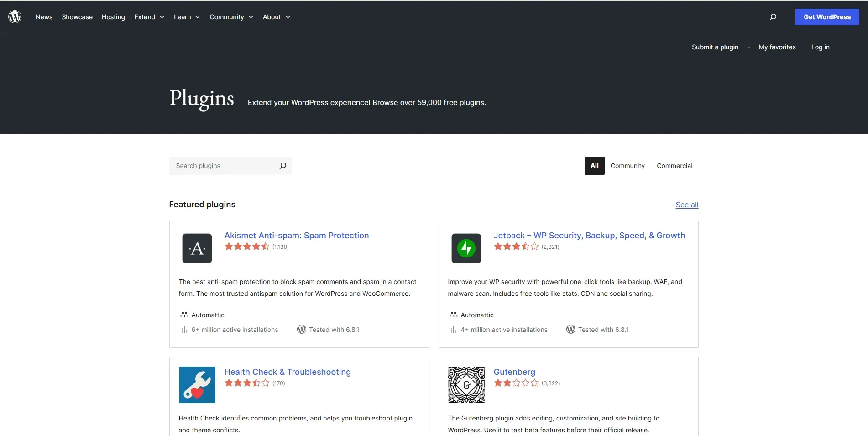868x436 pixels.
Task: Click the Automattic contributors icon under Akismet
Action: click(x=184, y=315)
